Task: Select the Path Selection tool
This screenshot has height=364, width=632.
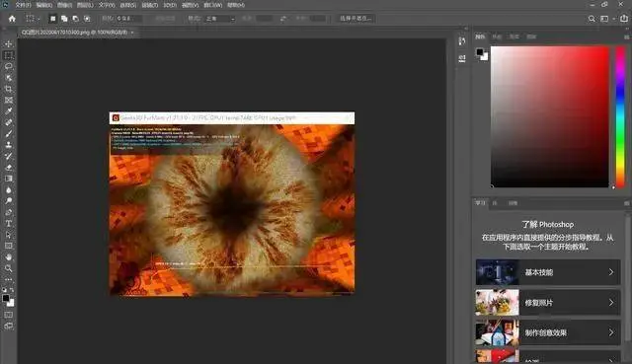Action: pyautogui.click(x=9, y=235)
